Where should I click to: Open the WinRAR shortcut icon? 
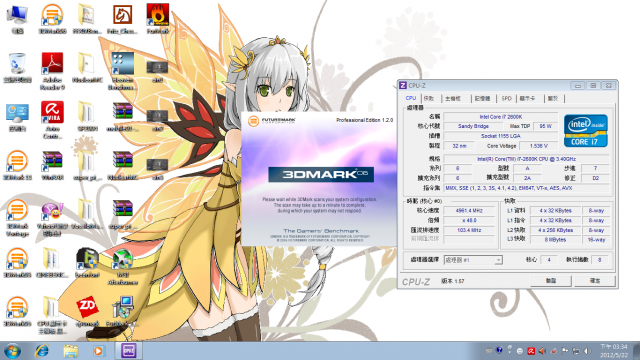[52, 165]
